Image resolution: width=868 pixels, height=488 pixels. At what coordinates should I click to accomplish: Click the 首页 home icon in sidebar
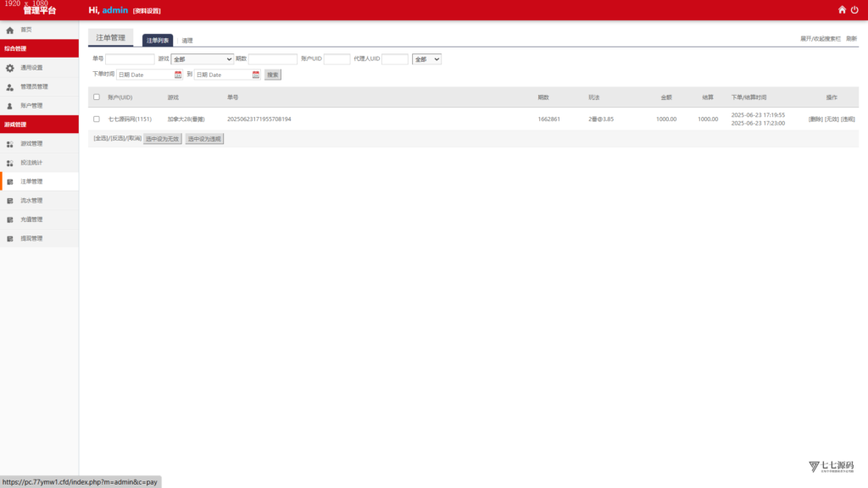(10, 30)
